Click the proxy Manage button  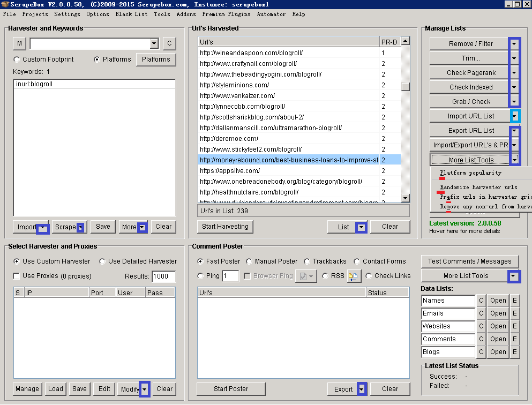coord(27,389)
